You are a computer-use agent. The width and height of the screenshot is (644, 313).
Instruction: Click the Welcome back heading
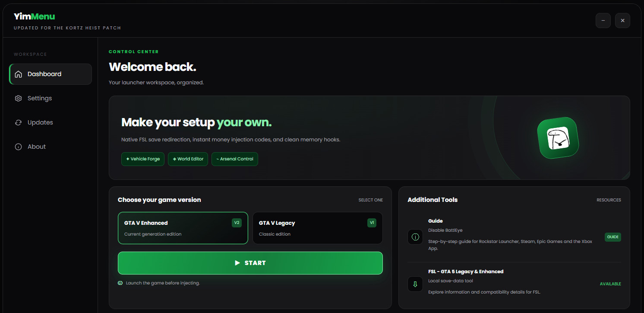[x=152, y=67]
